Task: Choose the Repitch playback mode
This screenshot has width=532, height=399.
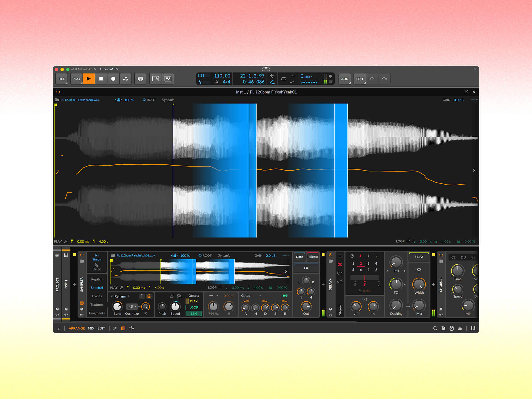Action: click(x=97, y=279)
